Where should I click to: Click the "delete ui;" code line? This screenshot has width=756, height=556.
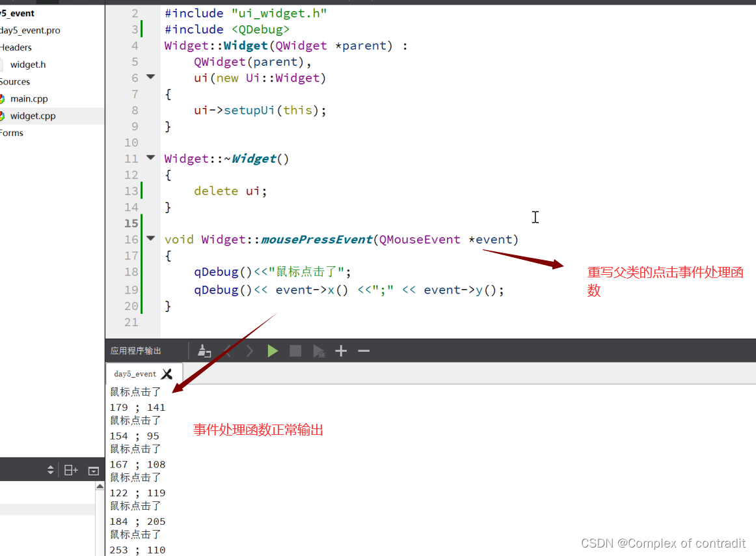pos(230,191)
